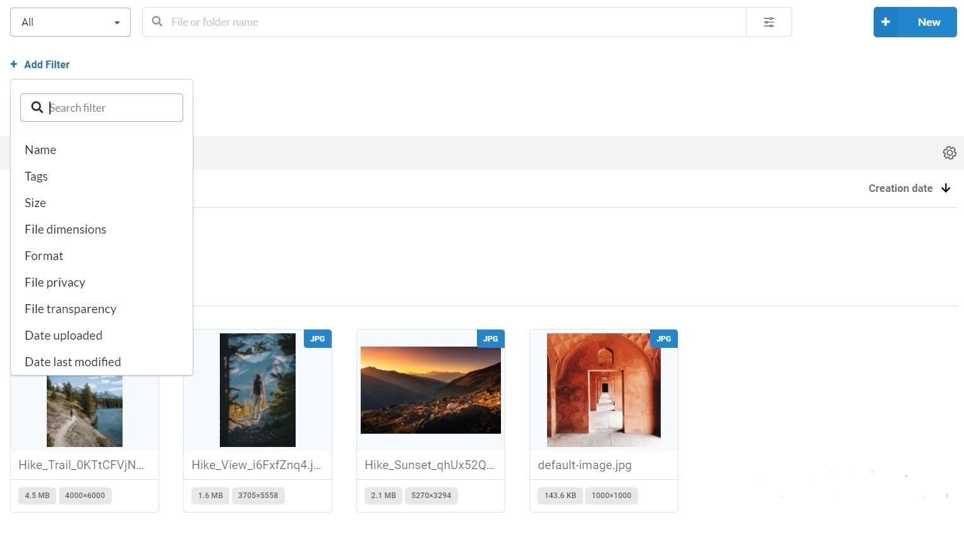
Task: Toggle sort direction arrow next to Creation date
Action: click(x=946, y=188)
